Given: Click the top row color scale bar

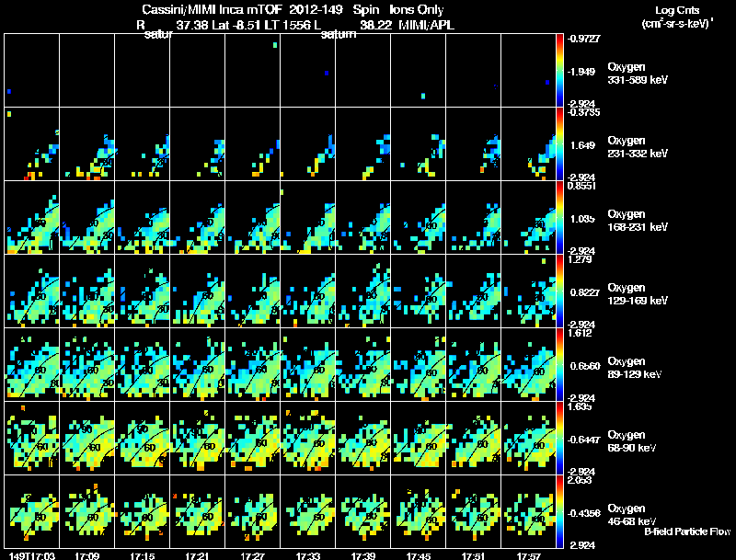Looking at the screenshot, I should [x=559, y=71].
